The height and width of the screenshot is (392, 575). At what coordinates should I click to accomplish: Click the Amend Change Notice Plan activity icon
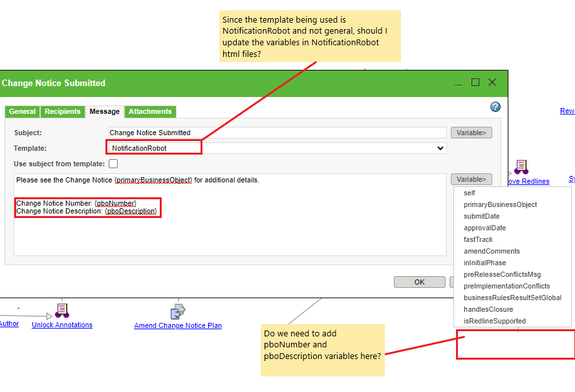[178, 311]
